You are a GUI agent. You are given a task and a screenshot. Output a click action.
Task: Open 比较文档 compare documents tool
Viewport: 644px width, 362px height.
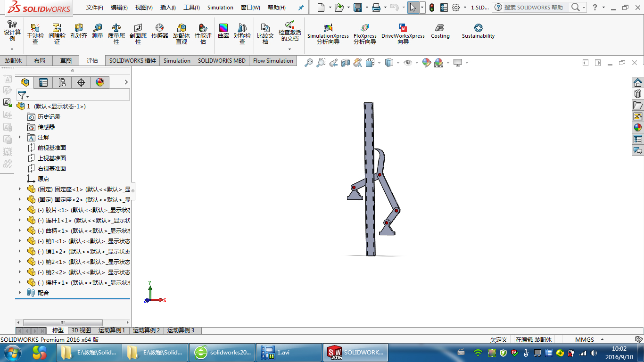[265, 34]
